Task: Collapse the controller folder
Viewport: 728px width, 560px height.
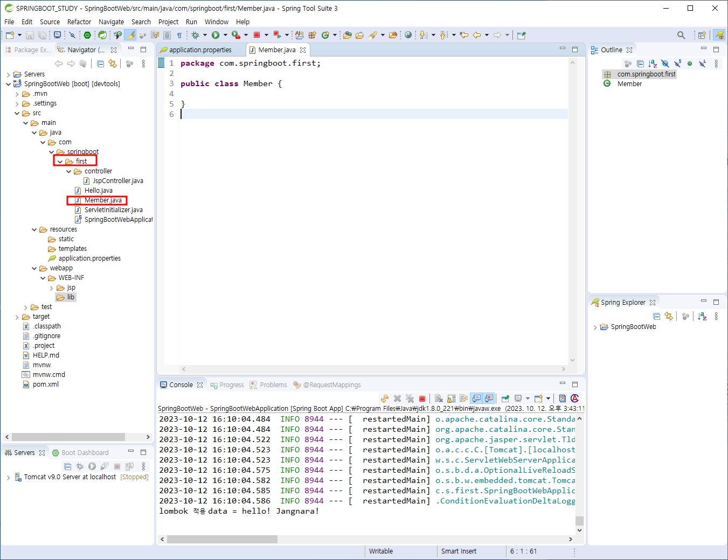Action: pos(68,171)
